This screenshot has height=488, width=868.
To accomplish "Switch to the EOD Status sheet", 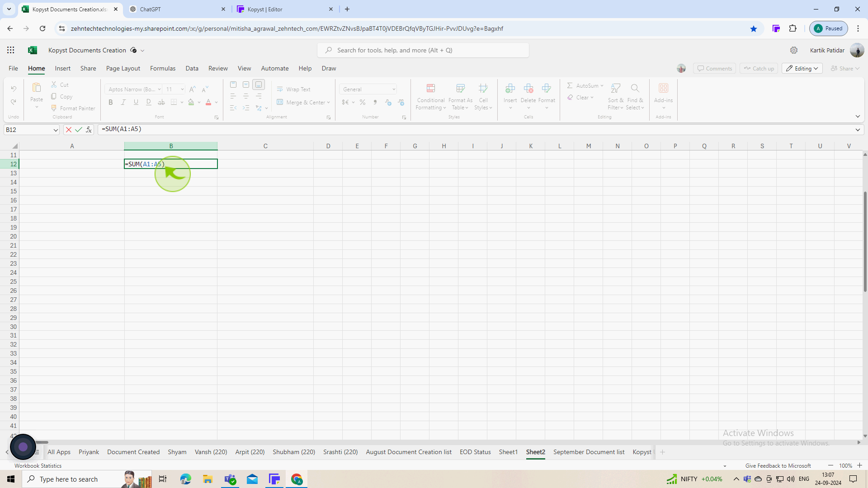I will pos(475,452).
